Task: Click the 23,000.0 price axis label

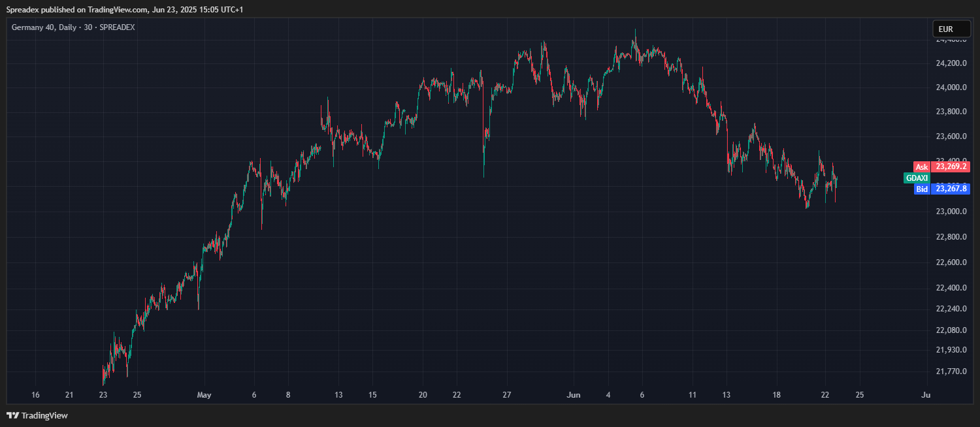Action: coord(951,212)
